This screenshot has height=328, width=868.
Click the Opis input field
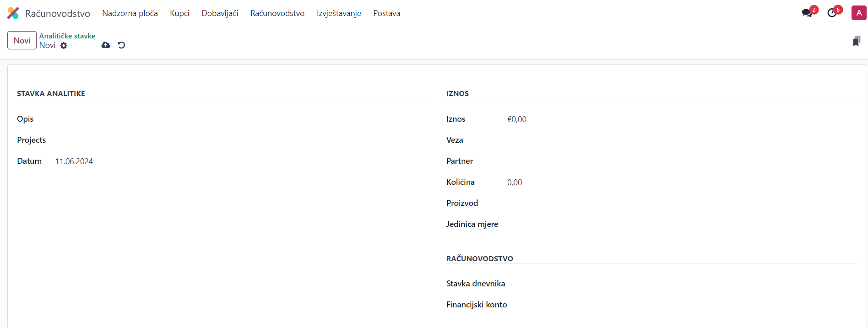point(238,119)
